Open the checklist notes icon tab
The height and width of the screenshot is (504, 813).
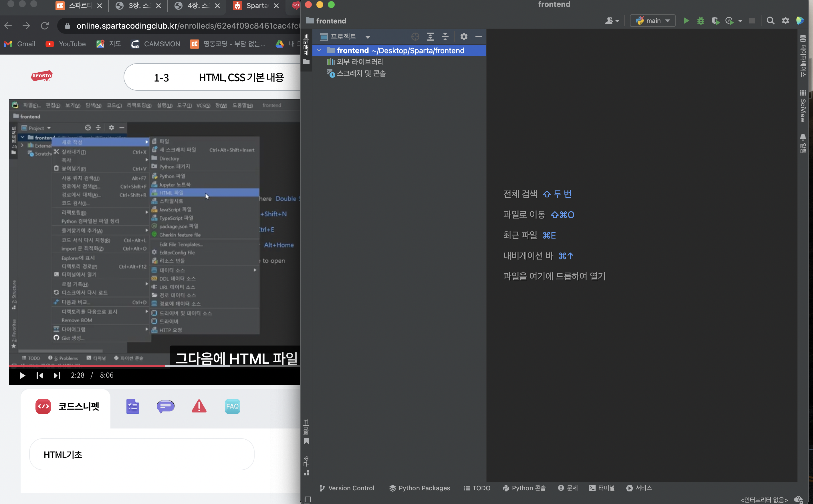133,406
